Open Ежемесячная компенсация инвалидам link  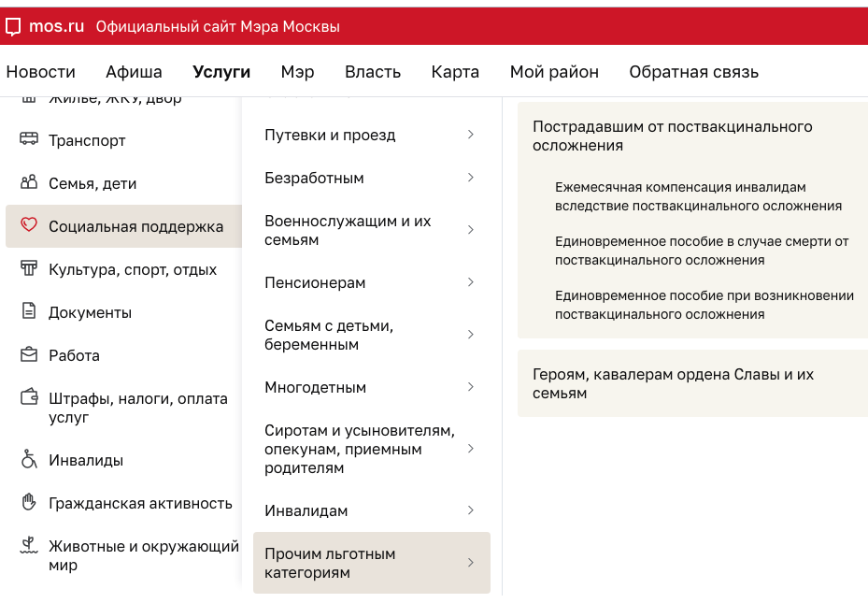coord(698,196)
